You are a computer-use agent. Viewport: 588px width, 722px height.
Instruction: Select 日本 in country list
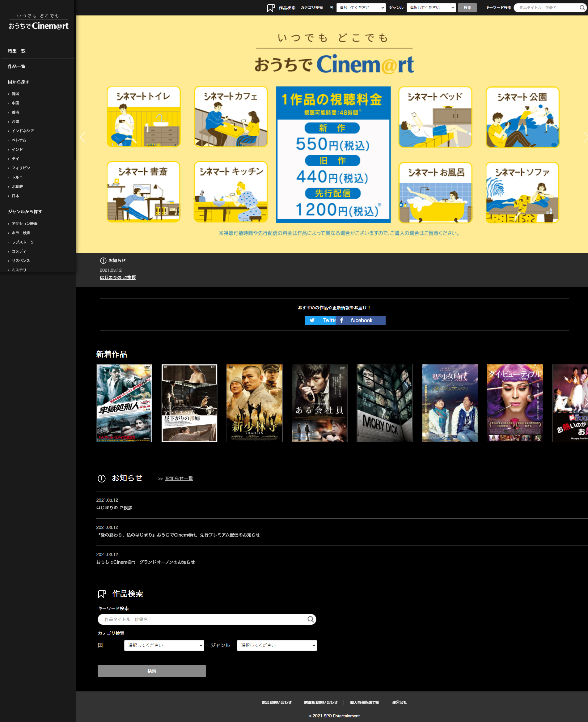15,196
